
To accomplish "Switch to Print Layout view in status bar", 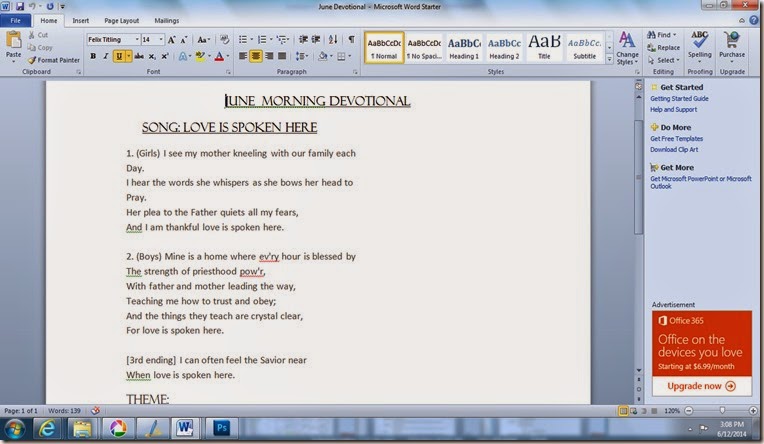I will (623, 411).
